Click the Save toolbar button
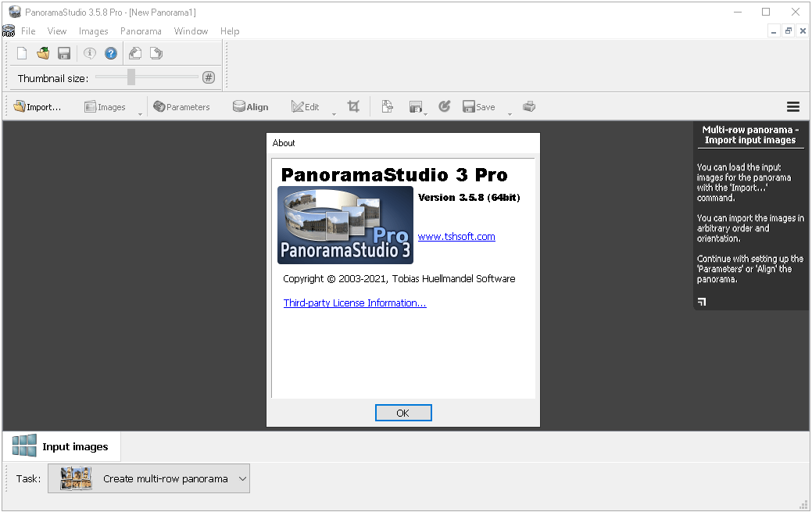812x512 pixels. tap(479, 107)
